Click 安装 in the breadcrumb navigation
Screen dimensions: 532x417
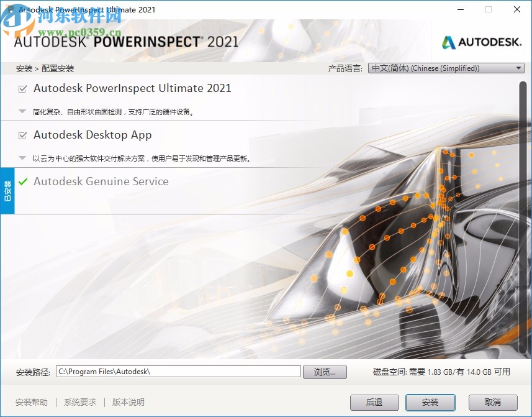24,68
